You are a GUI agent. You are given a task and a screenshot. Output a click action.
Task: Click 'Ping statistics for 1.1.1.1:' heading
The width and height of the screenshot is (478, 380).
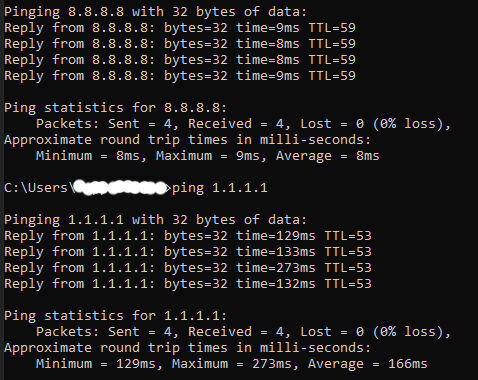(x=115, y=316)
